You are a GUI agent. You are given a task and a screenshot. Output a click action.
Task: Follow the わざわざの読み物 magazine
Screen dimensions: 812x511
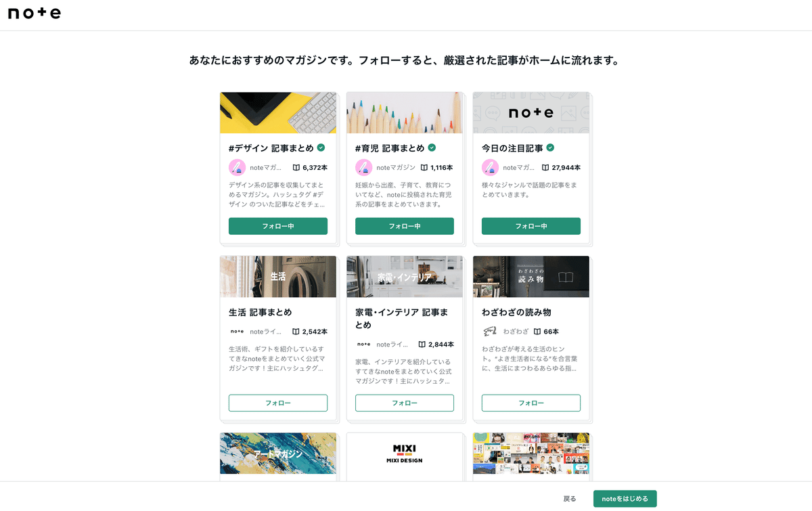point(531,403)
